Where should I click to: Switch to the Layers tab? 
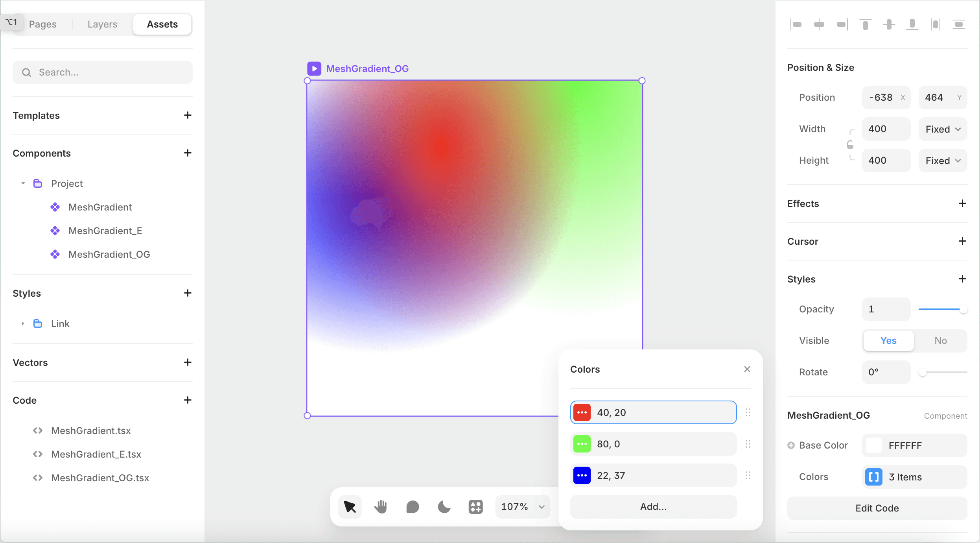102,24
